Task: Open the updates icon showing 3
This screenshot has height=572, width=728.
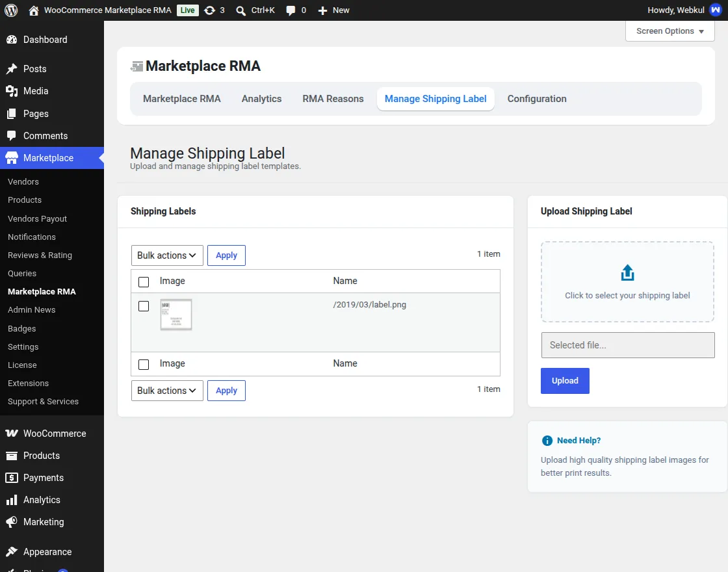Action: click(210, 10)
